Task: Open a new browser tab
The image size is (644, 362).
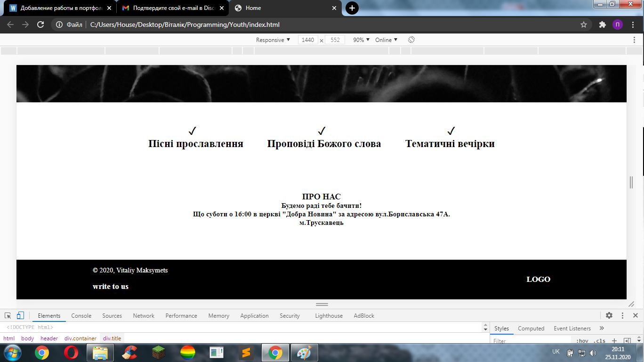Action: [x=352, y=8]
